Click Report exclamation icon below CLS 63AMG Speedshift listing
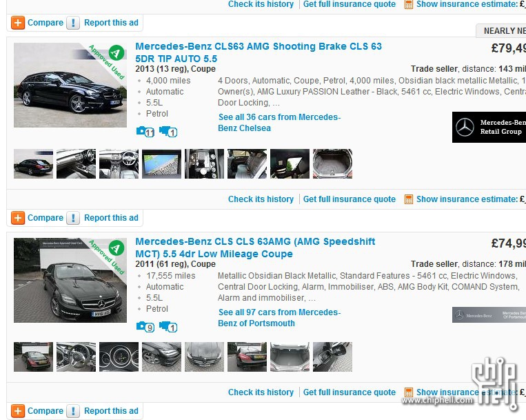The image size is (526, 420). click(73, 411)
